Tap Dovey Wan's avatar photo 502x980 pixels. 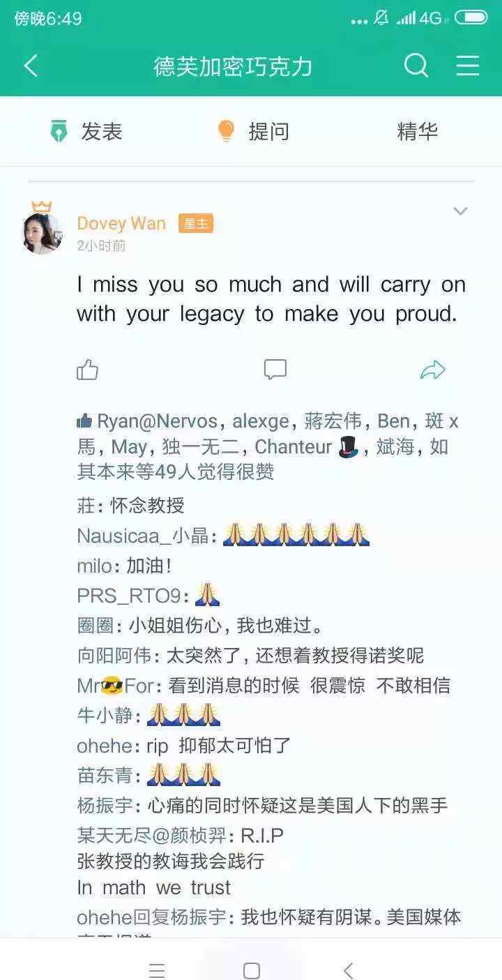pyautogui.click(x=43, y=233)
